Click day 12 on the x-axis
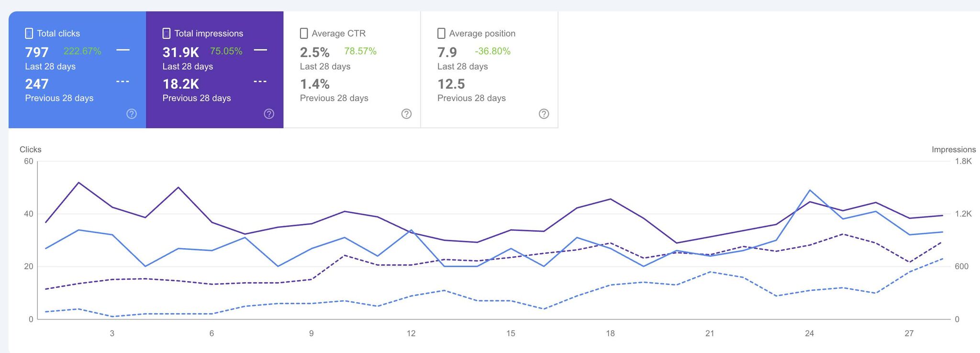The image size is (980, 353). [411, 333]
